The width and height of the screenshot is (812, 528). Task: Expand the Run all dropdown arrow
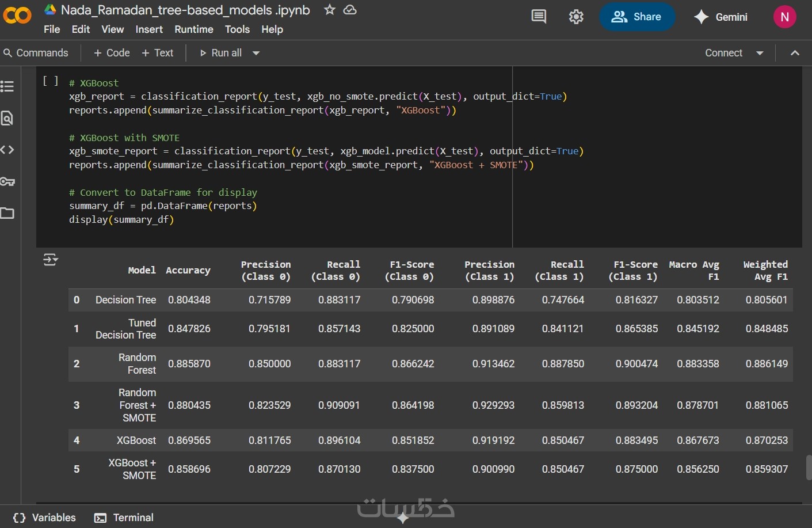point(256,53)
